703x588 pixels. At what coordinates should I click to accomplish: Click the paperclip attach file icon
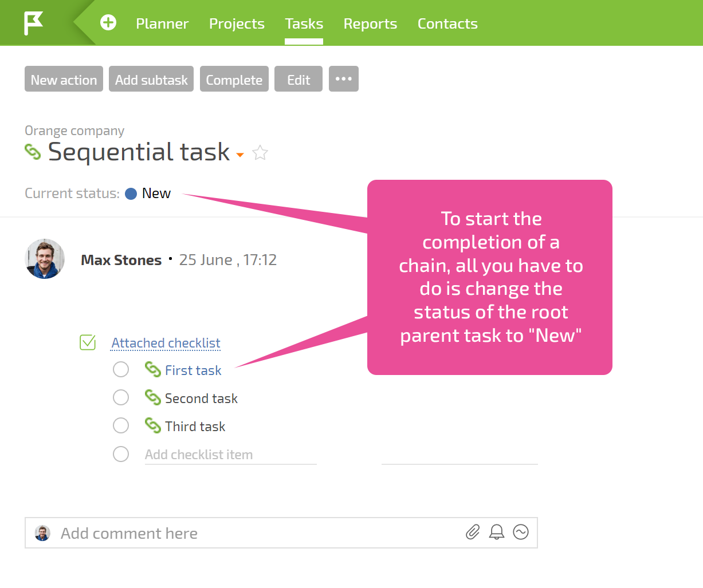point(473,532)
